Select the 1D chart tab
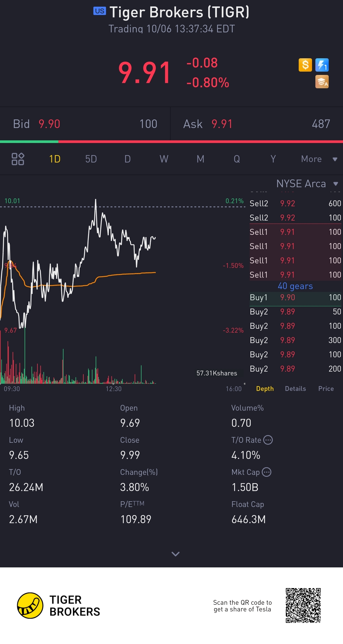The width and height of the screenshot is (343, 644). tap(55, 159)
